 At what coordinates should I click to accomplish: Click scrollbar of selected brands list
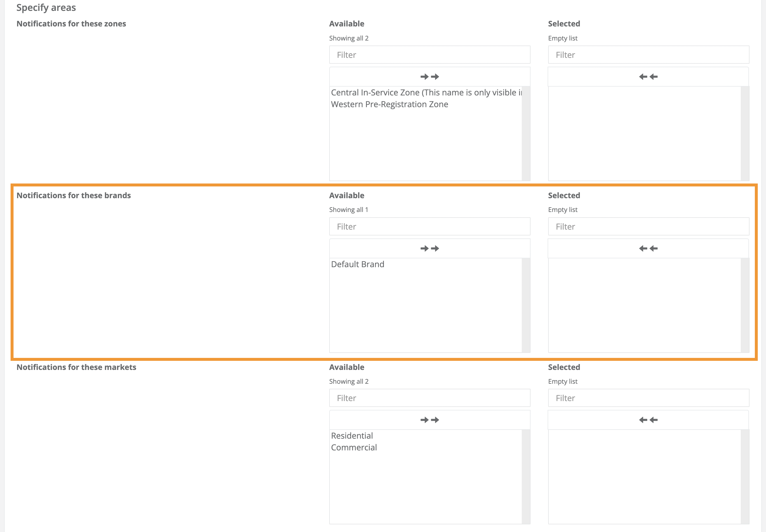coord(745,305)
